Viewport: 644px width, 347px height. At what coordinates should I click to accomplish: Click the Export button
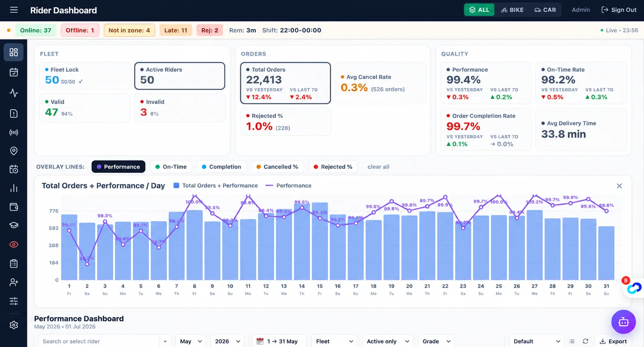click(x=613, y=341)
